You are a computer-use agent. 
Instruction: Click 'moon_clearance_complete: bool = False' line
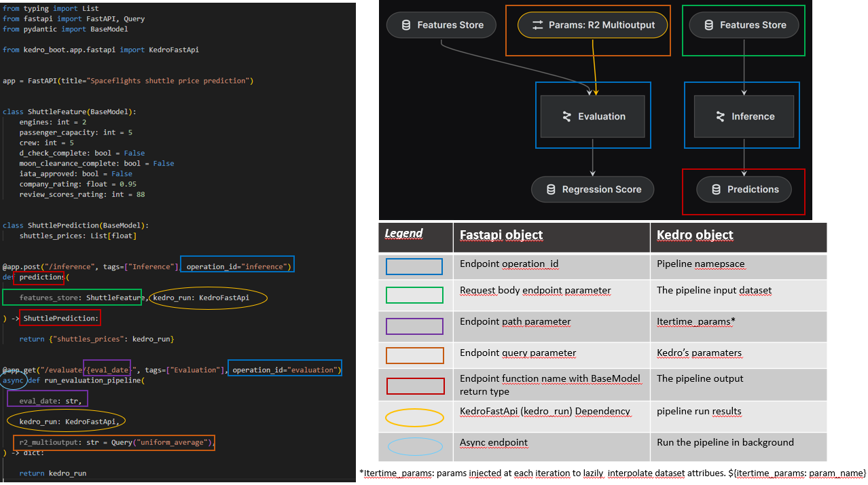point(96,163)
